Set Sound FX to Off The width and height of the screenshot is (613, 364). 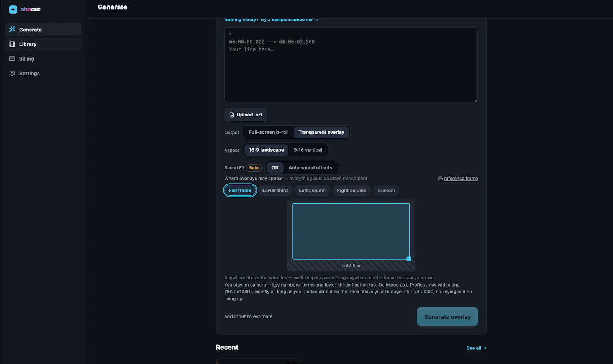click(275, 168)
